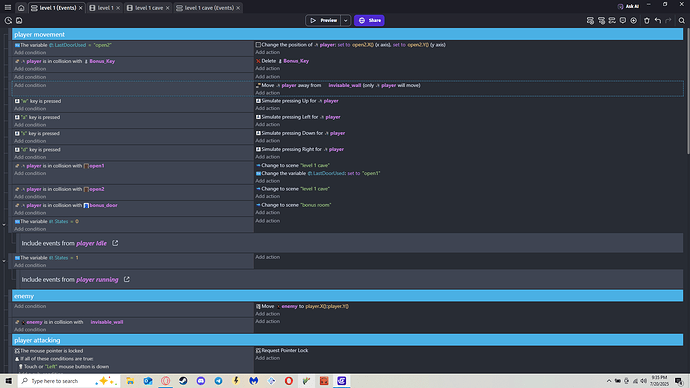This screenshot has width=690, height=388.
Task: Collapse the States = 1 event
Action: [x=4, y=261]
